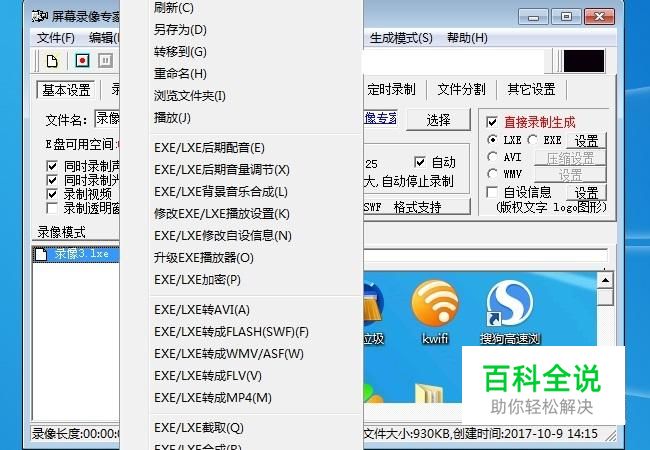Click the SWF 格式支持 button

[x=417, y=207]
